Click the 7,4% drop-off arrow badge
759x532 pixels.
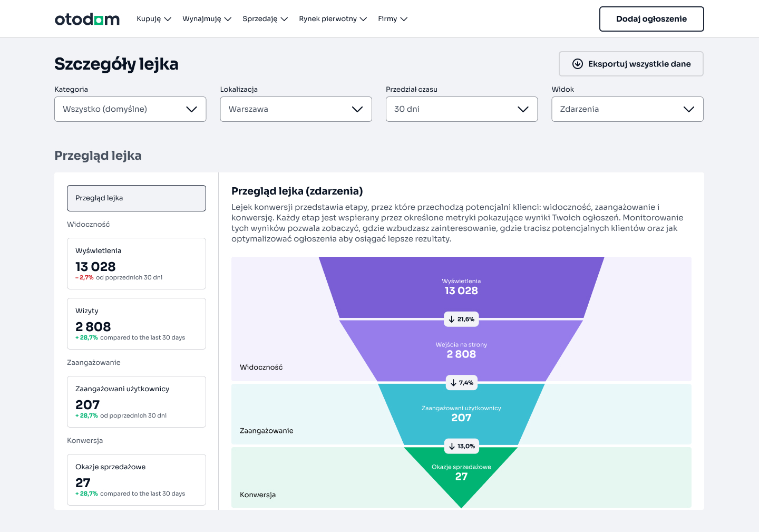click(x=461, y=383)
